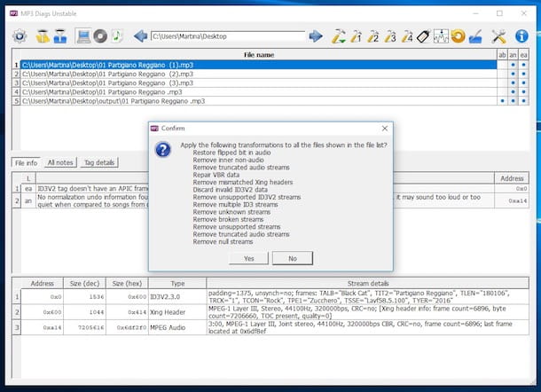The width and height of the screenshot is (541, 392).
Task: Apply custom transformation list 4 hammer icon
Action: [x=407, y=36]
